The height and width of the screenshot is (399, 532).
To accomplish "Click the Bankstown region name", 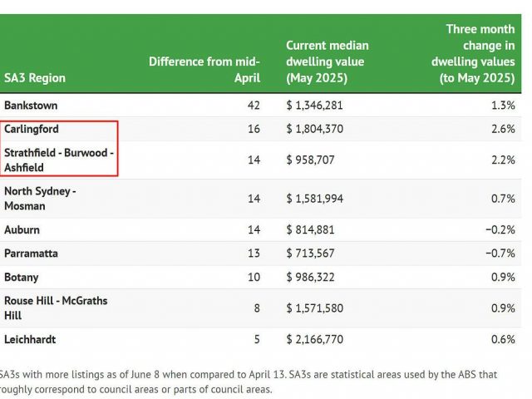I will coord(31,106).
